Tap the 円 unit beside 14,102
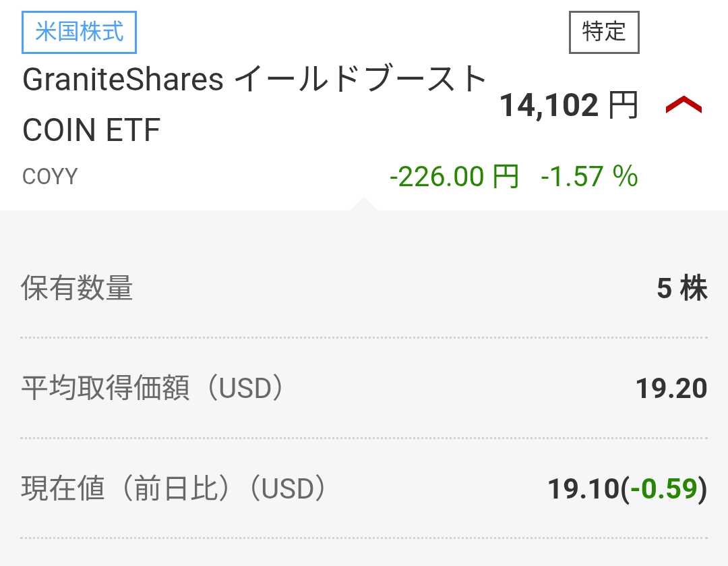This screenshot has width=728, height=566. 624,105
